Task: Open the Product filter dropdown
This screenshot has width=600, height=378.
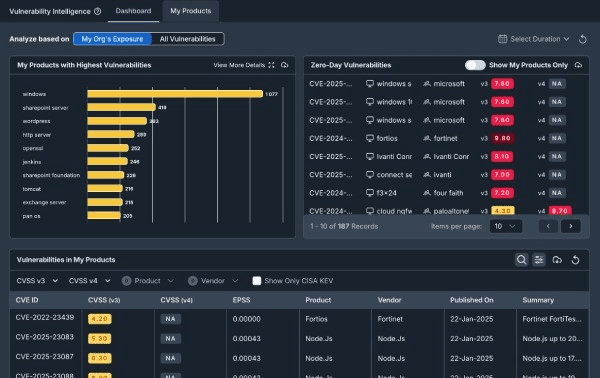Action: pyautogui.click(x=148, y=281)
